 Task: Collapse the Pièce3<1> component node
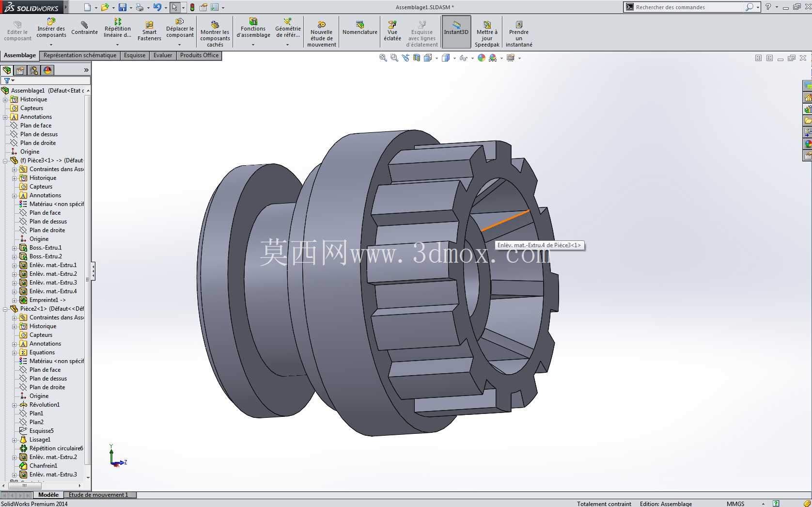tap(5, 160)
